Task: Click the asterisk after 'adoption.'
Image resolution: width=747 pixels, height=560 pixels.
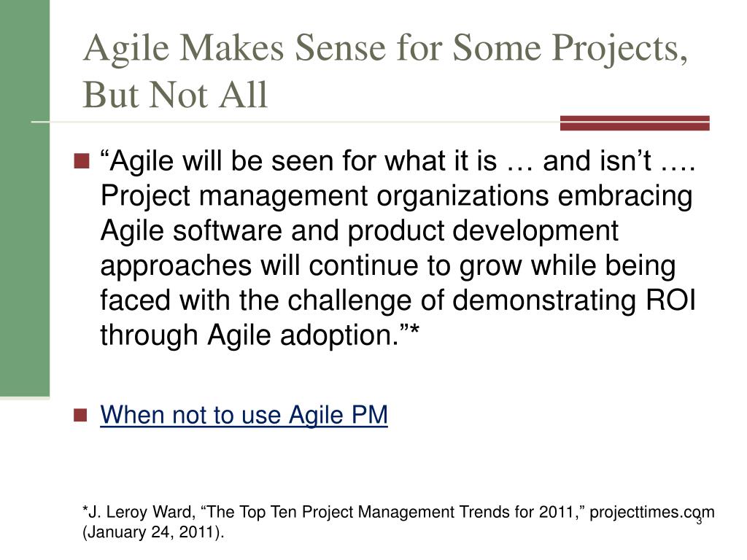Action: (414, 330)
